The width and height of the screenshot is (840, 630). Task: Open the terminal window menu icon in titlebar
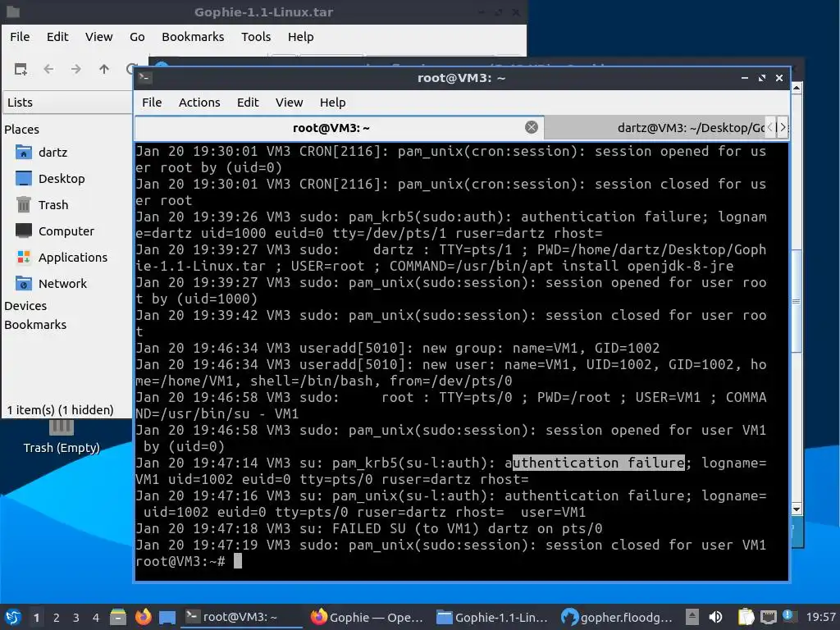[144, 78]
